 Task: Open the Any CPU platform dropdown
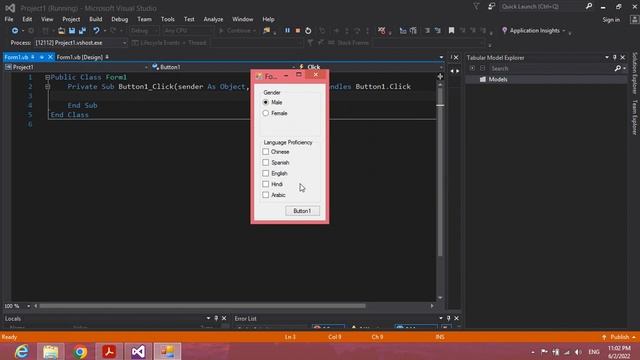(x=188, y=31)
